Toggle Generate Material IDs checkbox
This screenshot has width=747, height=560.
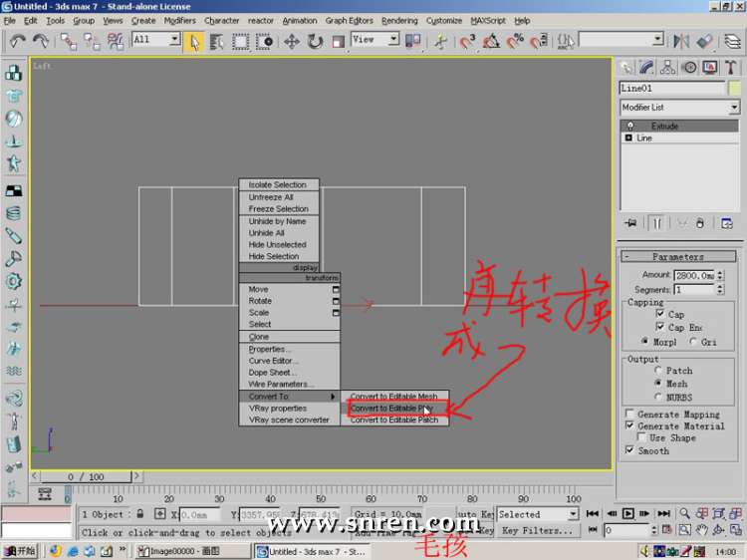(x=629, y=425)
